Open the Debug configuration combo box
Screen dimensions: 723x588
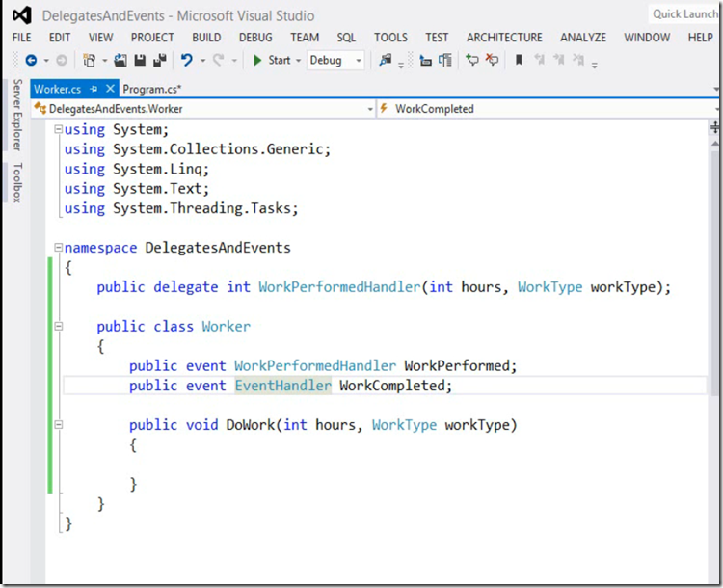(335, 60)
